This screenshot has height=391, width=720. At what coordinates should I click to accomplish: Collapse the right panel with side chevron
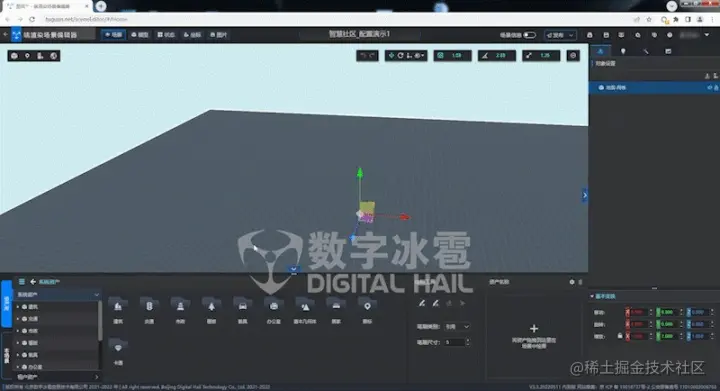(585, 195)
